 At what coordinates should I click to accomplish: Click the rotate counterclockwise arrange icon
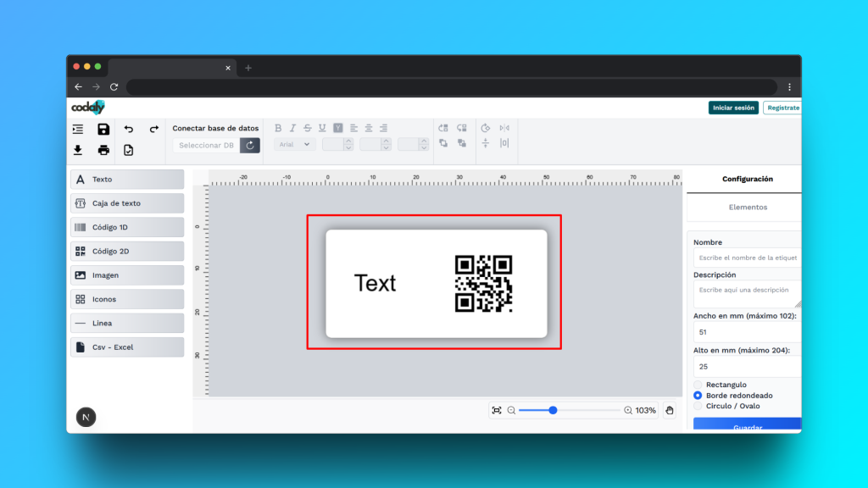pos(443,128)
